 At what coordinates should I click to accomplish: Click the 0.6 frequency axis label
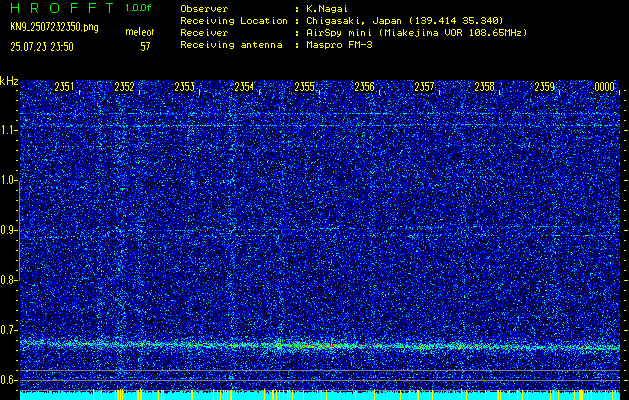click(9, 380)
